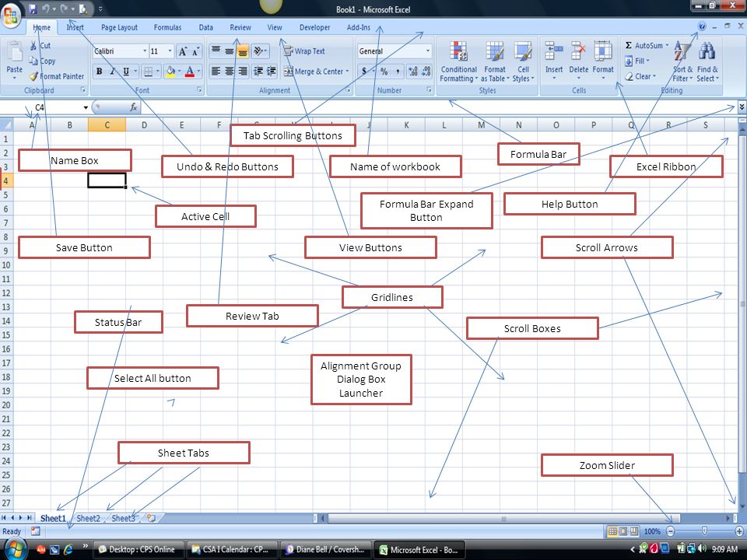Click the fx Insert Function button
This screenshot has width=747, height=560.
pos(133,107)
